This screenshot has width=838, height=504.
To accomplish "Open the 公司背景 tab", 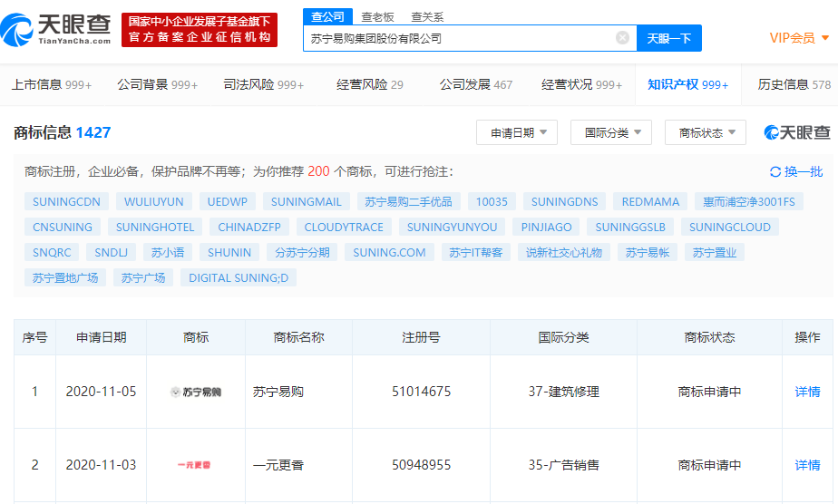I will tap(158, 84).
